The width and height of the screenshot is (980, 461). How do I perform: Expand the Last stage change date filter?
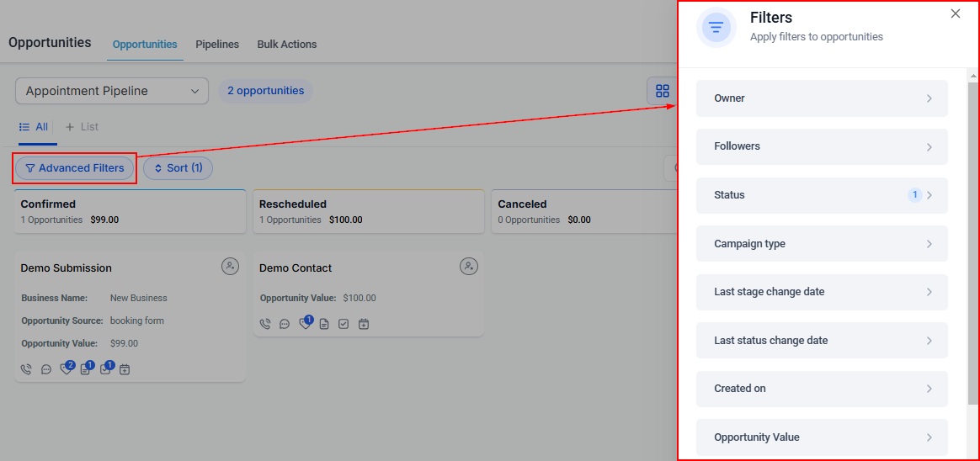[822, 292]
